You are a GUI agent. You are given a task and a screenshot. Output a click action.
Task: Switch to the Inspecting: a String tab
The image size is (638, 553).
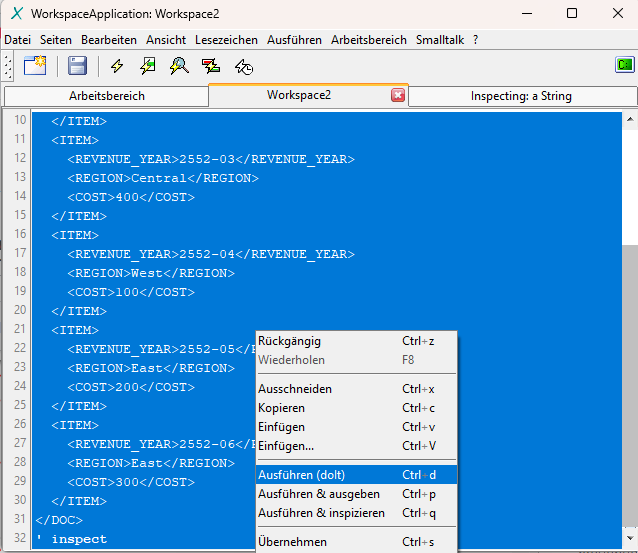coord(521,96)
